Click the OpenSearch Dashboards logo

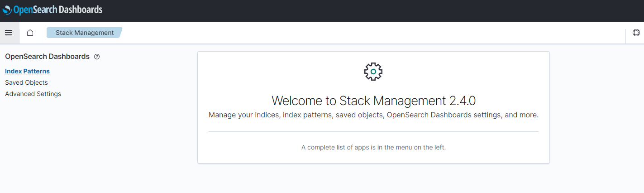tap(52, 10)
